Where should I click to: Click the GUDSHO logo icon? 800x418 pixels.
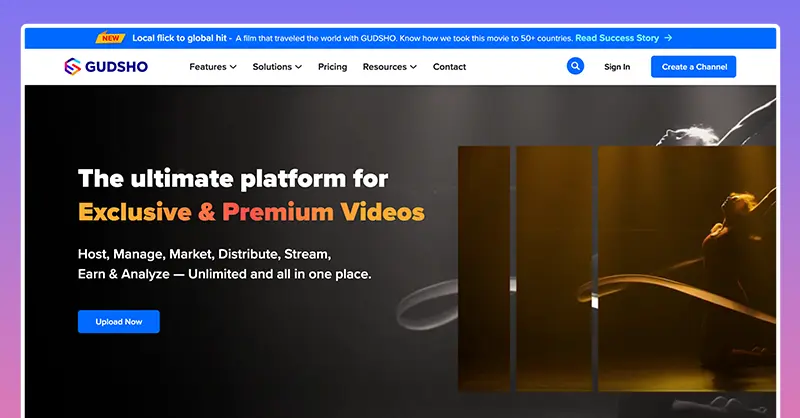coord(72,67)
